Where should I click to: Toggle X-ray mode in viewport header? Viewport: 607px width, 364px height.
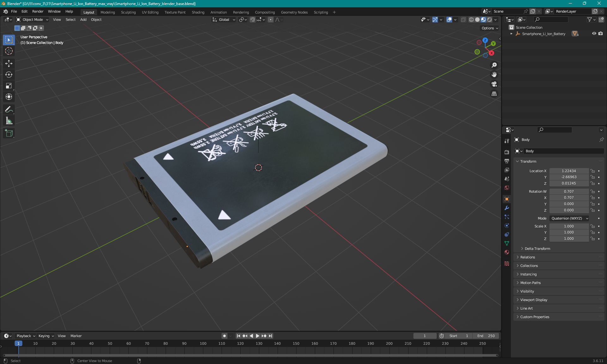(x=463, y=20)
